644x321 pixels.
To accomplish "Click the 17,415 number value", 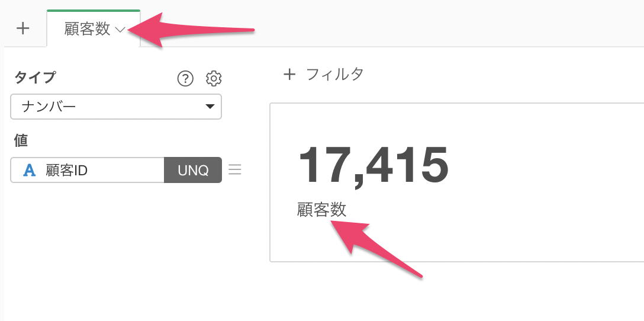I will [x=373, y=165].
